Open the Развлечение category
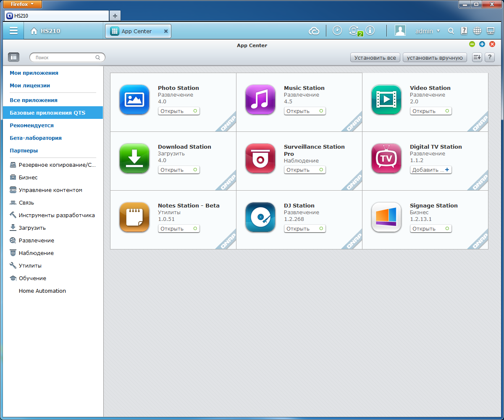Viewport: 504px width, 420px height. click(31, 241)
